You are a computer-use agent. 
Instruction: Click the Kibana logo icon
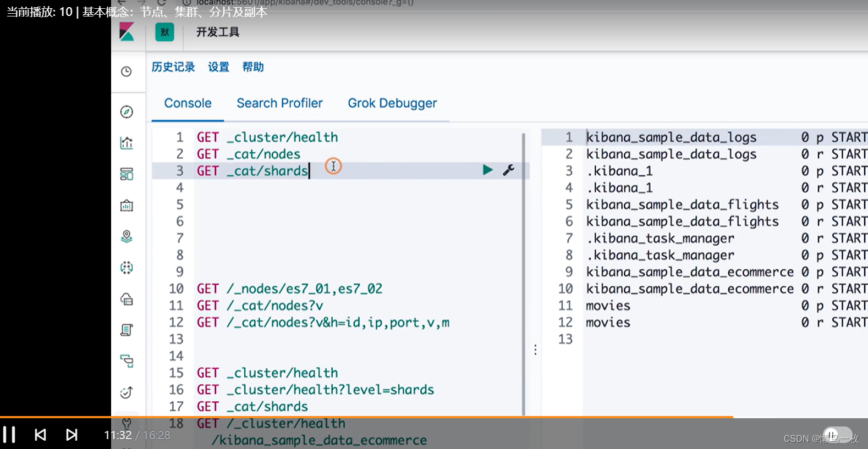click(x=127, y=32)
